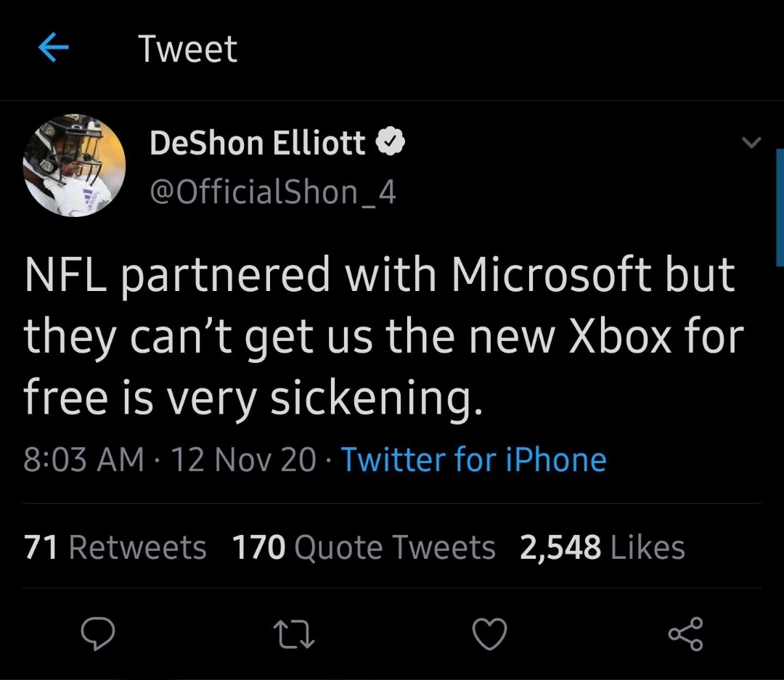See who gave the 2,548 Likes
Image resolution: width=784 pixels, height=680 pixels.
pos(602,547)
